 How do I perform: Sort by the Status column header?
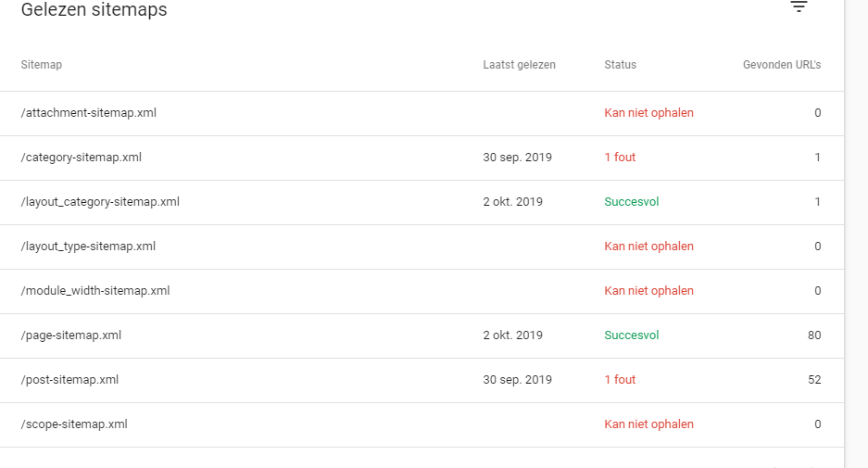620,65
